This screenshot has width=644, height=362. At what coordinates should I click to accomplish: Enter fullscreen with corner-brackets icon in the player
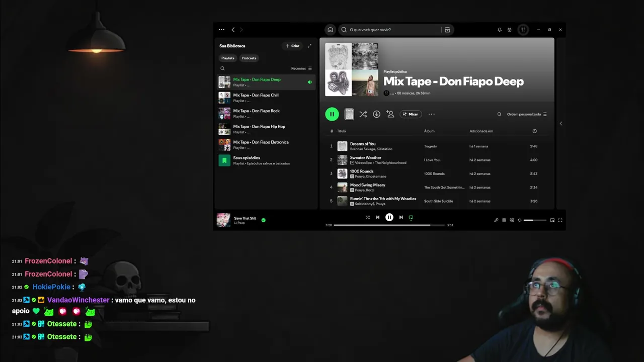pyautogui.click(x=560, y=220)
